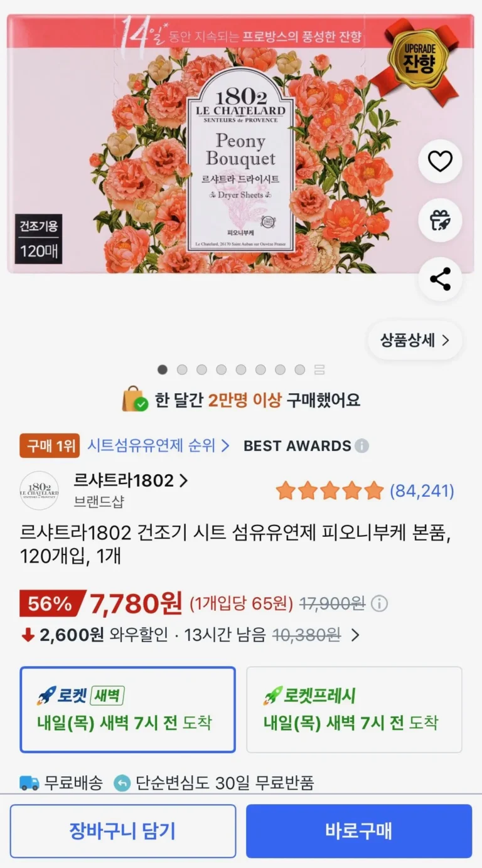Image resolution: width=482 pixels, height=868 pixels.
Task: Tap info icon beside 17,900원 price
Action: tap(379, 604)
